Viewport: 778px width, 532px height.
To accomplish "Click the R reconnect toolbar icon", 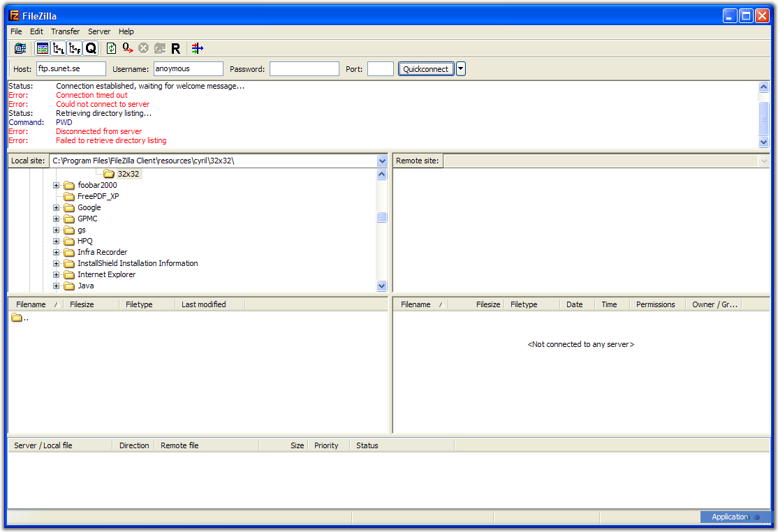I will (x=176, y=48).
